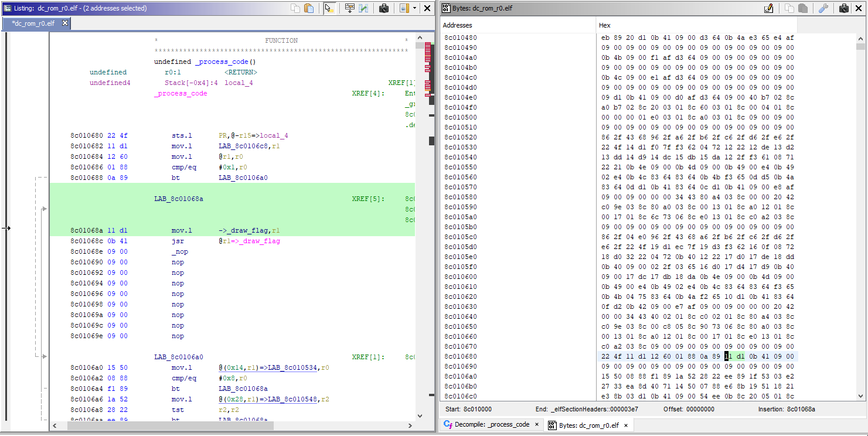Image resolution: width=868 pixels, height=436 pixels.
Task: Click the Listing panel title icon
Action: coord(7,8)
